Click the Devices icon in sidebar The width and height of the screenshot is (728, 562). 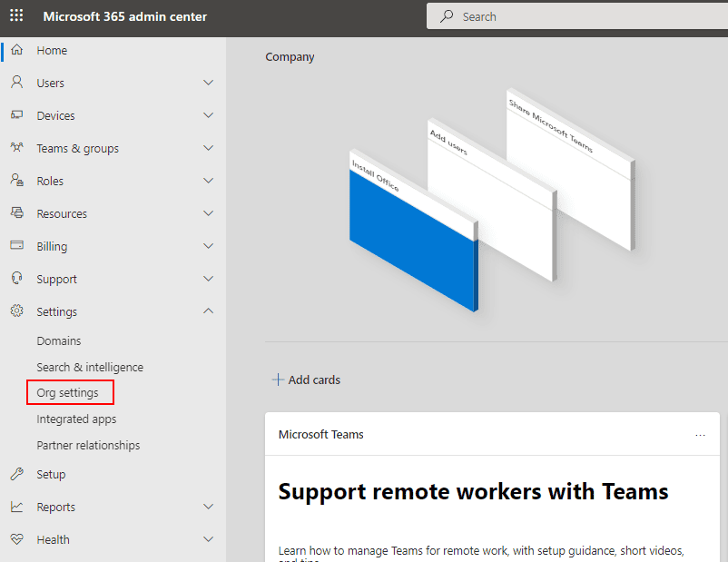(16, 115)
